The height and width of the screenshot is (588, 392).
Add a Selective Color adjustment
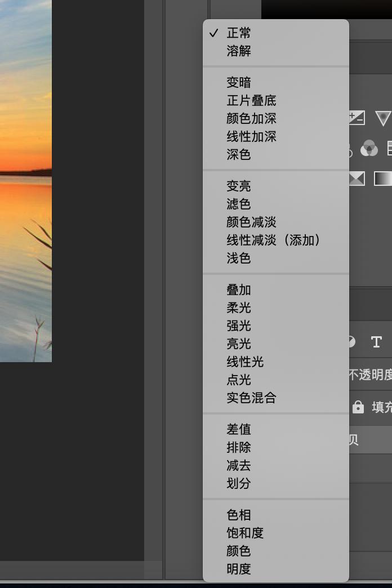coord(357,179)
